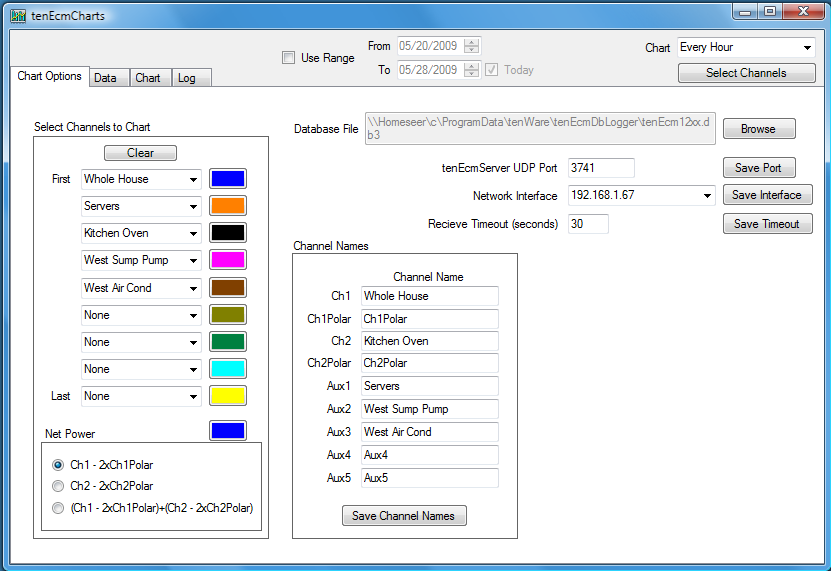Minimize the tenEcmCharts window
This screenshot has height=571, width=831.
pyautogui.click(x=745, y=12)
